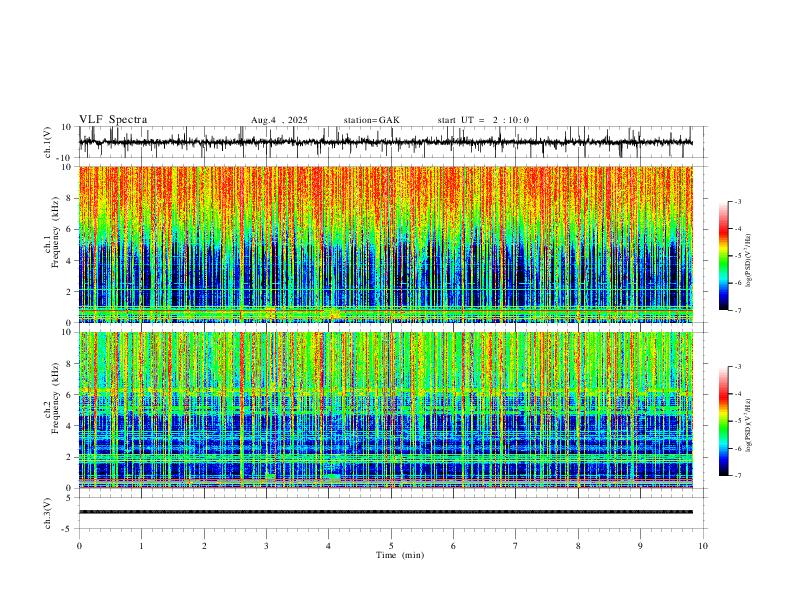
Task: Click the ch.3 flat black trace
Action: (386, 512)
